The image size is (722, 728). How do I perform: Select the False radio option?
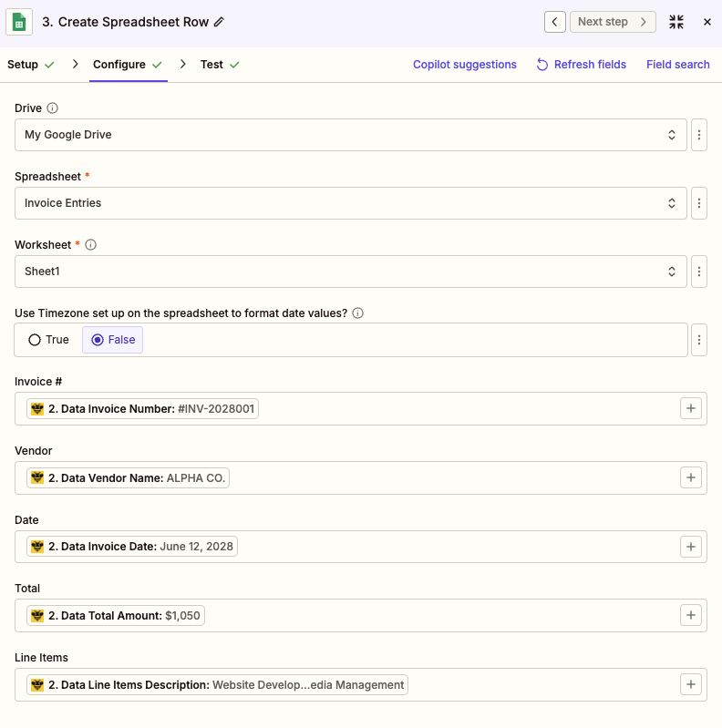pos(112,340)
